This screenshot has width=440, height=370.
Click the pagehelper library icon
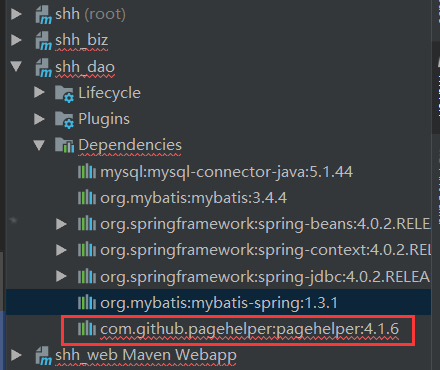click(x=87, y=329)
